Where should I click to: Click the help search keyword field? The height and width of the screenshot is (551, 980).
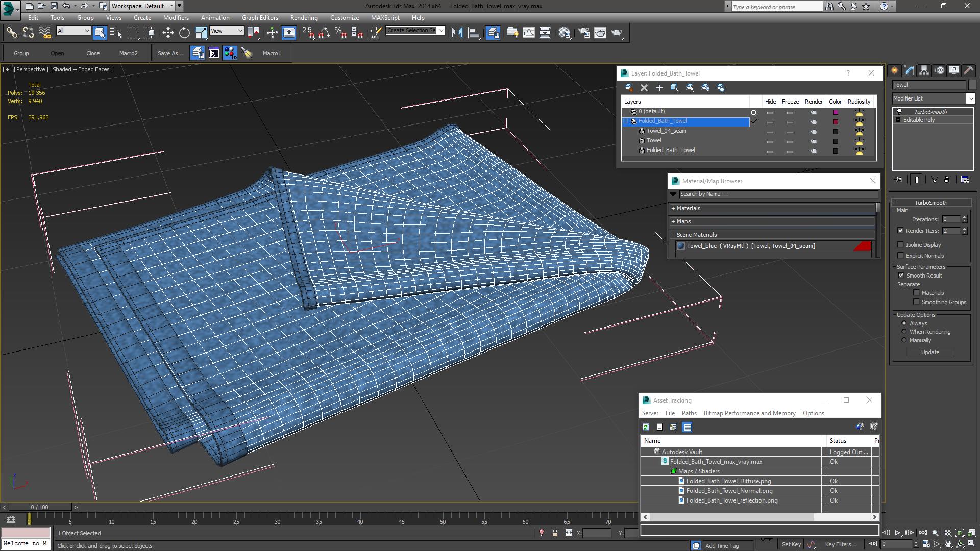point(777,7)
